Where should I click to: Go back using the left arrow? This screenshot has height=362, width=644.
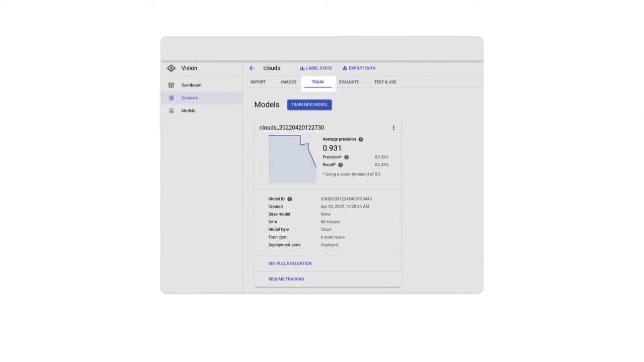(x=252, y=68)
